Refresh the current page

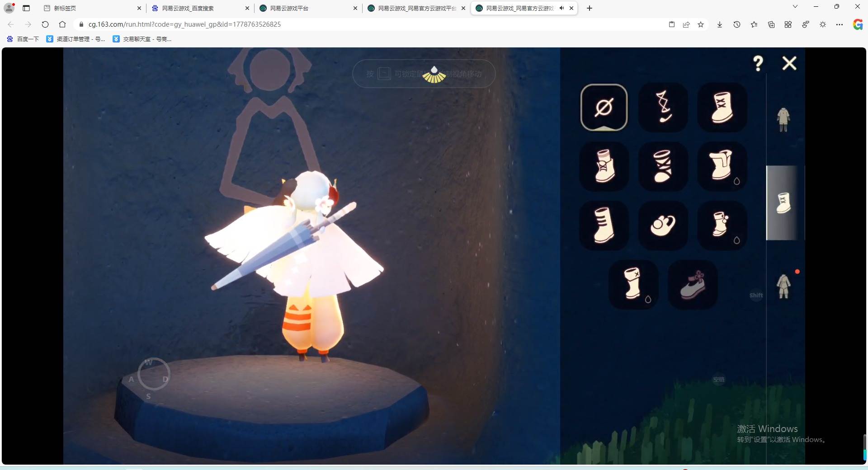click(45, 24)
